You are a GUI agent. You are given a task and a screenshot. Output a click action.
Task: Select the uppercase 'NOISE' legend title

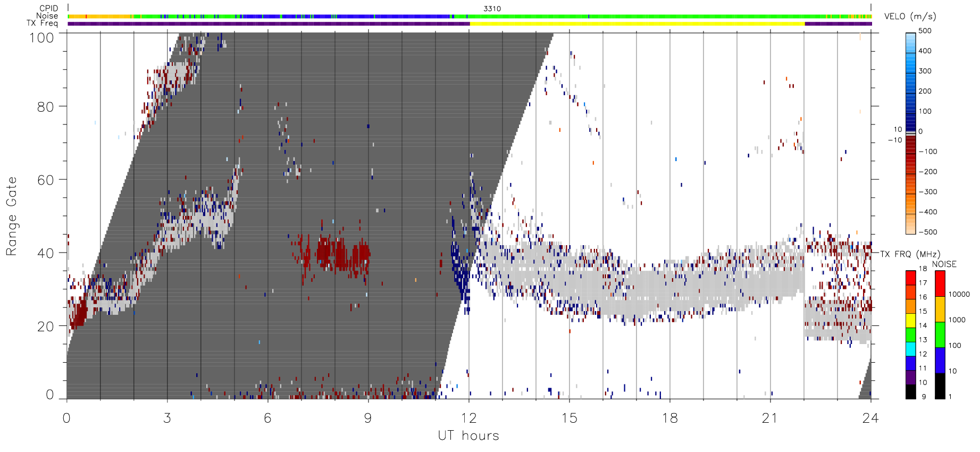944,264
